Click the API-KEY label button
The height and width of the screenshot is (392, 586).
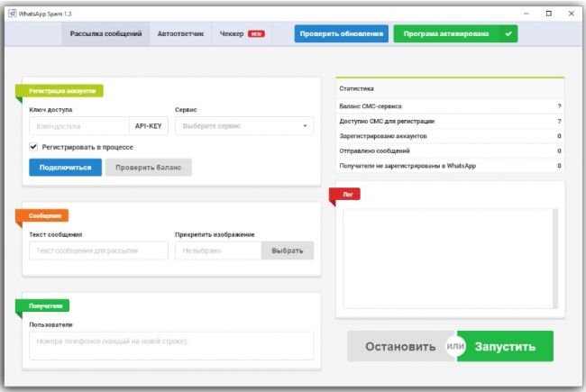point(149,126)
